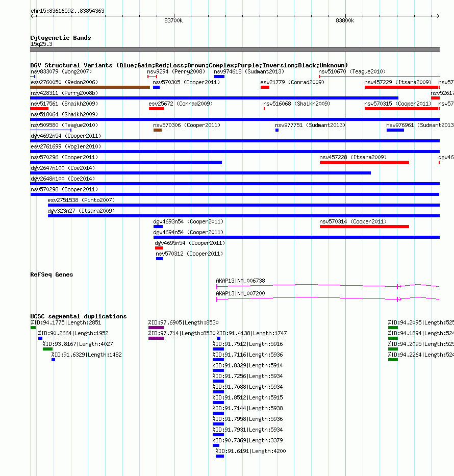Open variant nsv974618 (Sudmant2013)
The width and height of the screenshot is (454, 476).
coord(249,71)
